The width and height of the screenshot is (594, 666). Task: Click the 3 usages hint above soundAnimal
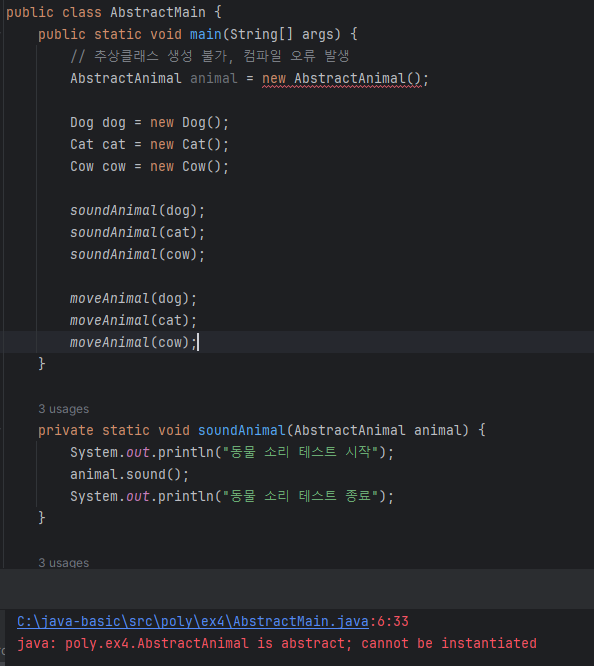64,409
